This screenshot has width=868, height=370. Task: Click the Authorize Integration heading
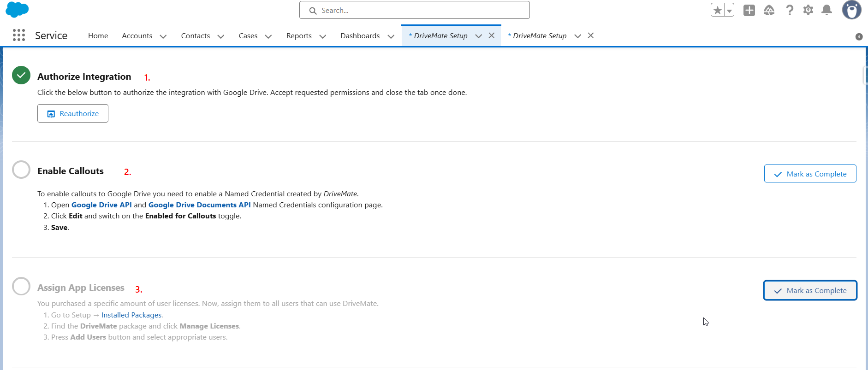pyautogui.click(x=84, y=76)
